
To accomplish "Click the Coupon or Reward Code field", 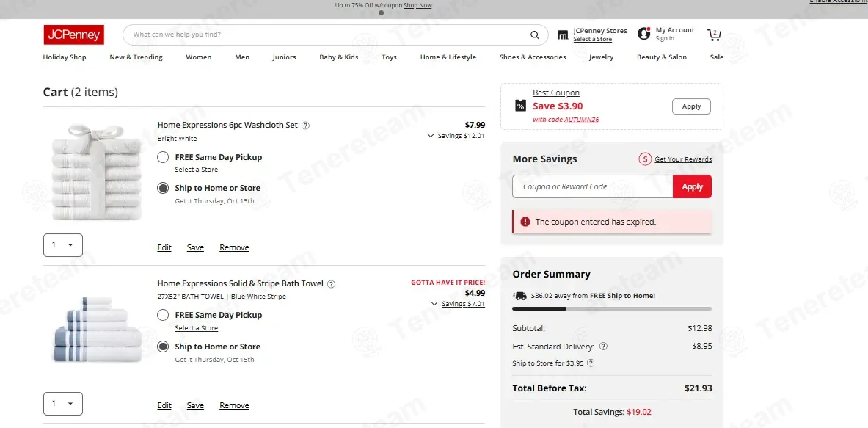I will (x=593, y=186).
